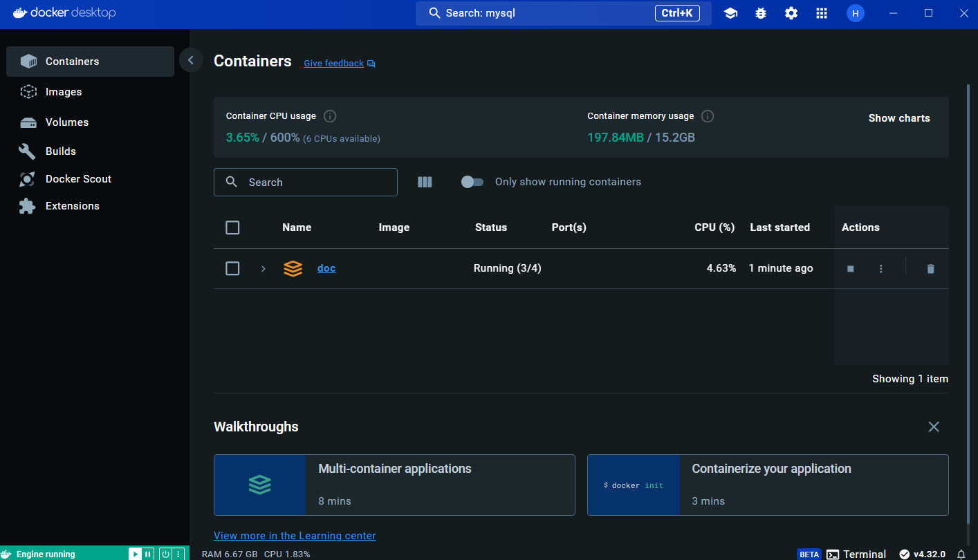The height and width of the screenshot is (560, 978).
Task: Open the Multi-container applications walkthrough
Action: click(x=394, y=485)
